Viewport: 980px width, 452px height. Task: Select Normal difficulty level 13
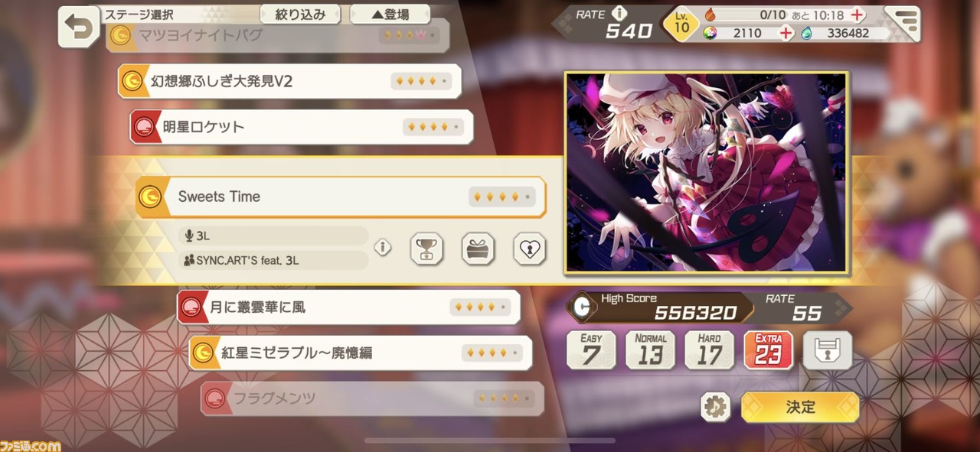pyautogui.click(x=651, y=350)
